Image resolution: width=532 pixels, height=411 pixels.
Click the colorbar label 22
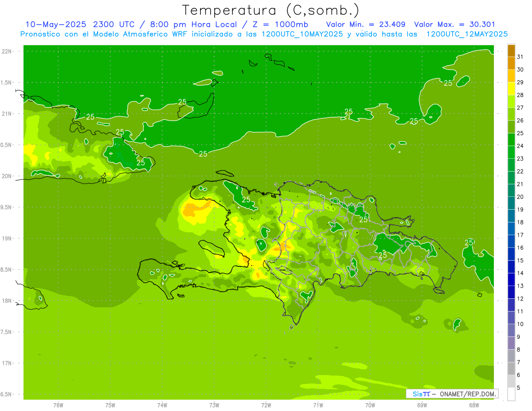click(x=520, y=172)
